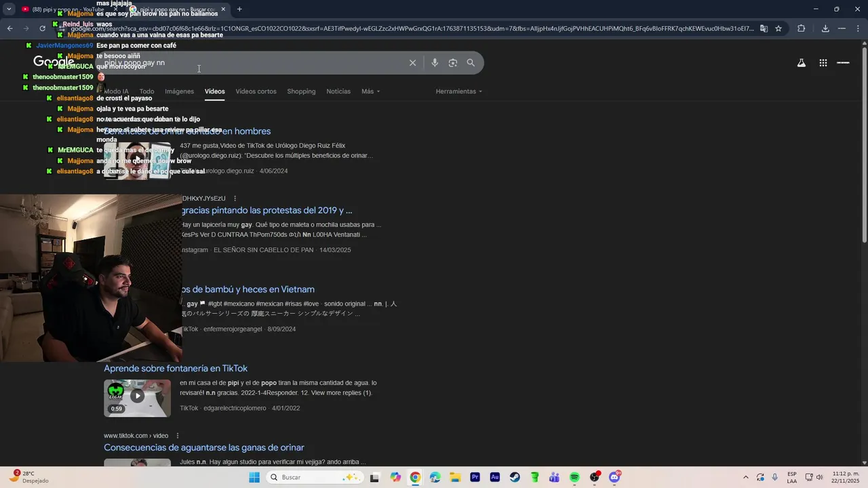Viewport: 868px width, 488px height.
Task: Click the Windows taskbar Buscar search box
Action: click(313, 477)
